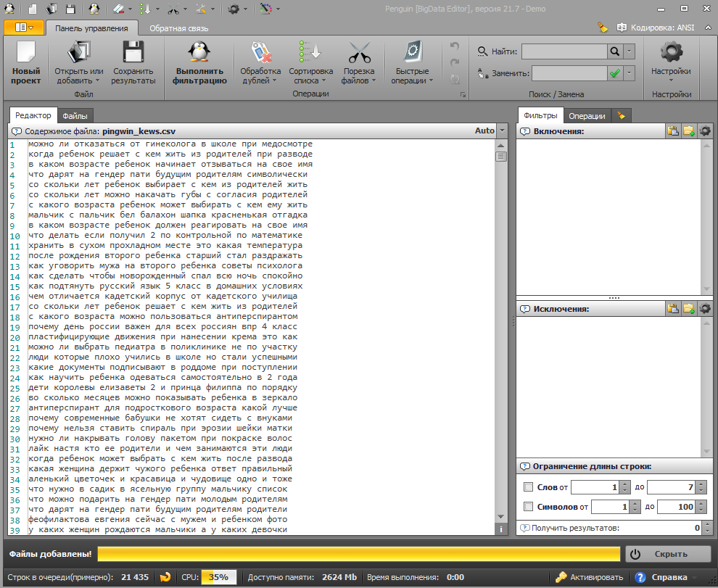The height and width of the screenshot is (588, 718).
Task: Click the green checkmark replace button
Action: (x=614, y=73)
